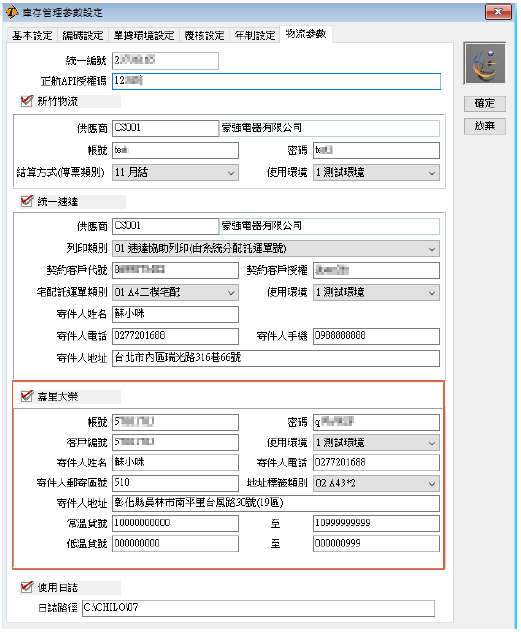This screenshot has width=521, height=632.
Task: Open the 年制設定 tab
Action: (x=255, y=35)
